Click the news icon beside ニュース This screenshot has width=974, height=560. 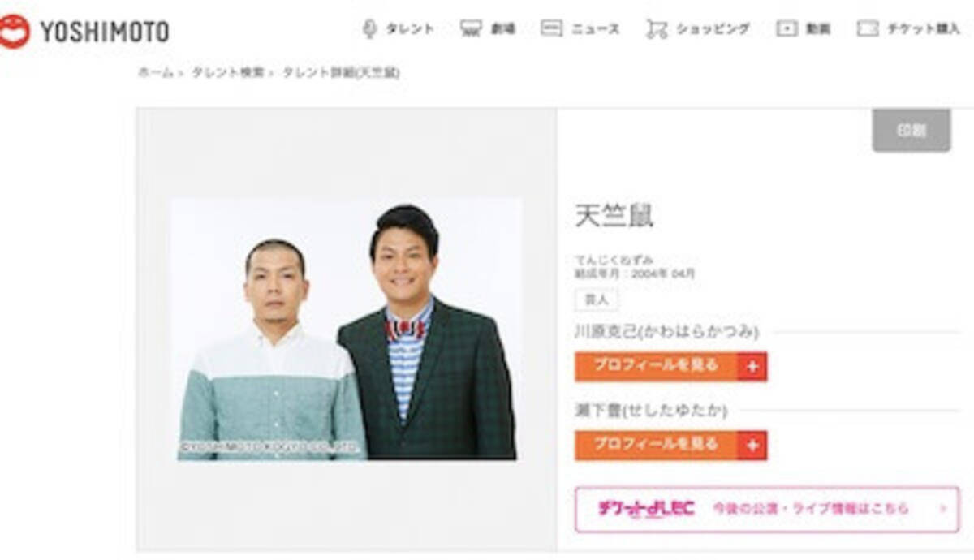click(x=551, y=29)
